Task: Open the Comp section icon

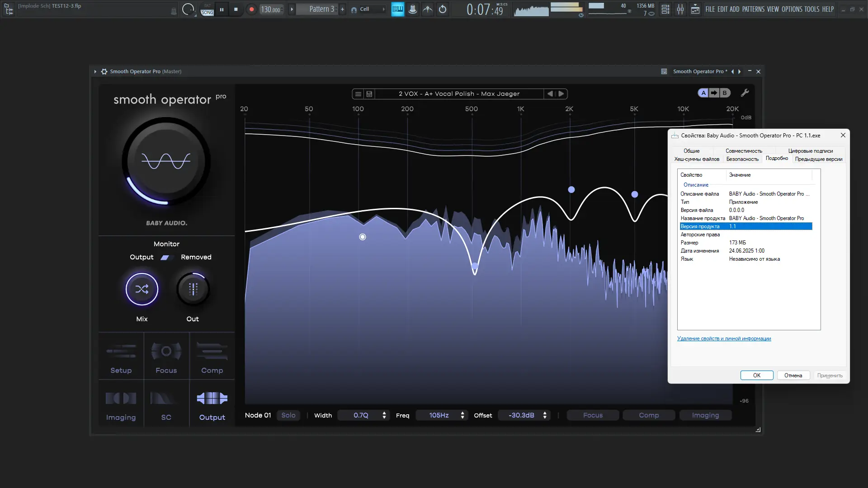Action: [212, 352]
